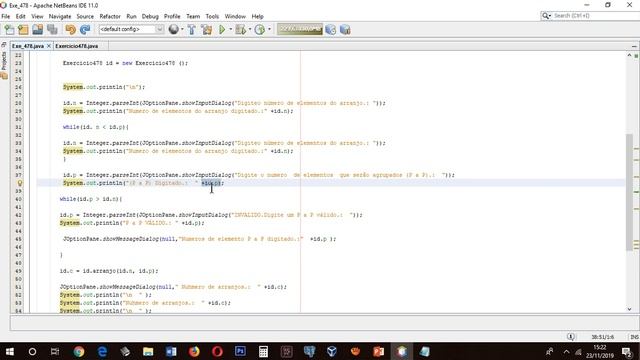The height and width of the screenshot is (360, 640).
Task: Open the Projects side panel
Action: (x=4, y=65)
